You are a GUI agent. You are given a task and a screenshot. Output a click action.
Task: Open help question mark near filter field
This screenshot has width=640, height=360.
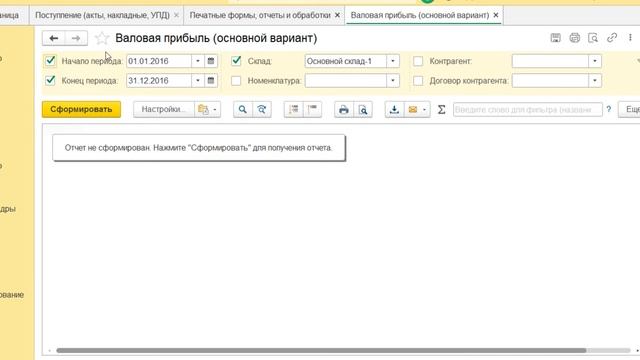click(609, 109)
